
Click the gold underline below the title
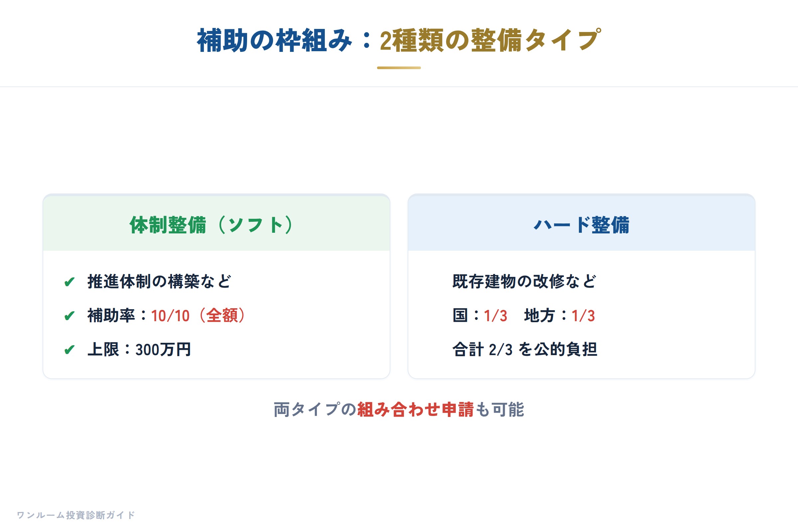(399, 68)
